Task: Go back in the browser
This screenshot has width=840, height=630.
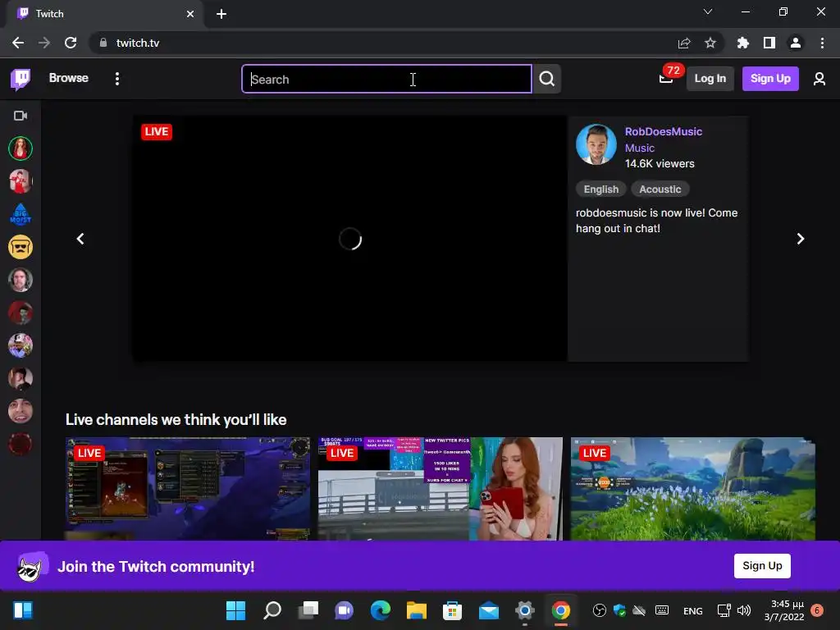Action: pos(18,43)
